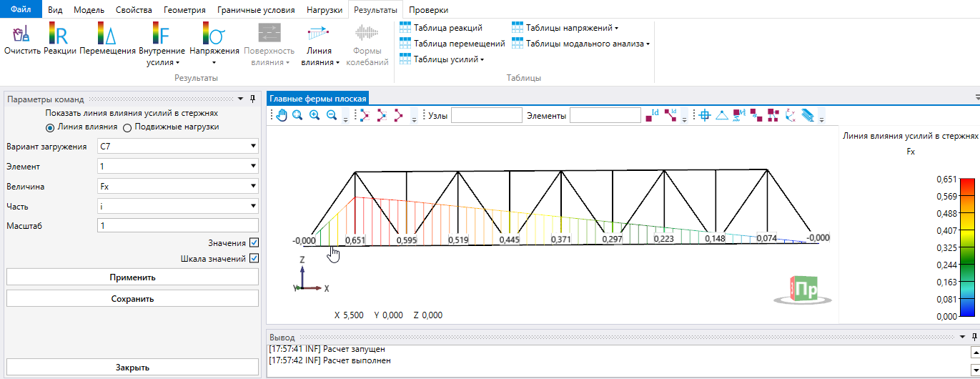
Task: Click the Сохранить button
Action: (x=132, y=298)
